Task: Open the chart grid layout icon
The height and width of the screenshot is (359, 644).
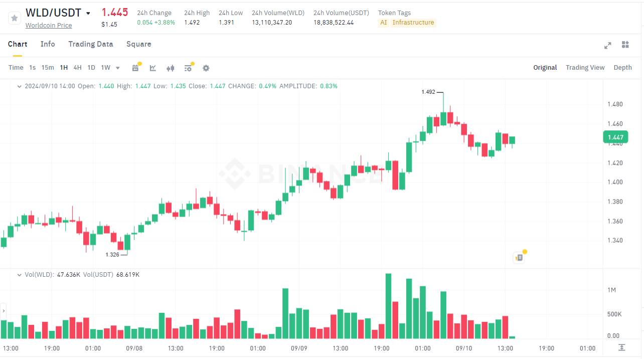Action: pyautogui.click(x=625, y=45)
